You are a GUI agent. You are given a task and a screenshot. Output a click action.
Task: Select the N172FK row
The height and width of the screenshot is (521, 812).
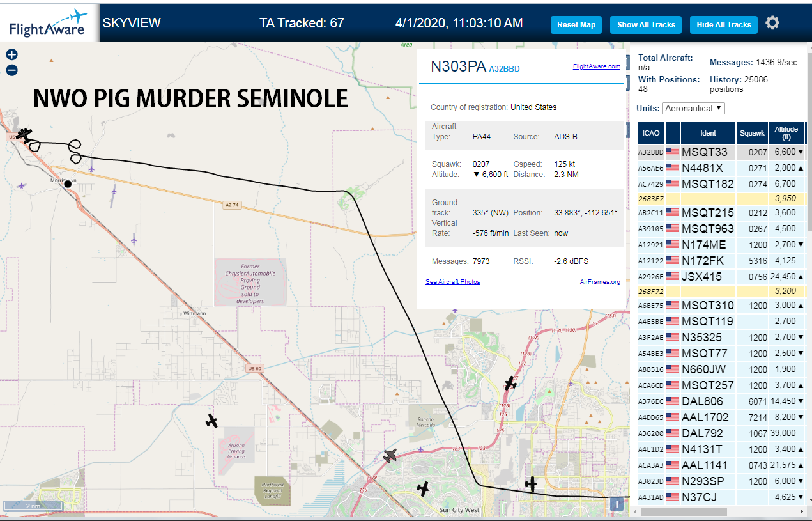(721, 261)
